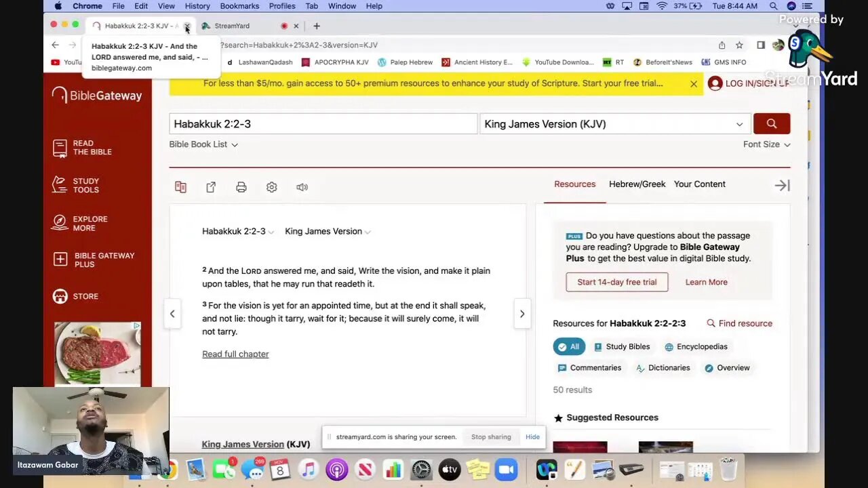
Task: Click the print passage icon
Action: click(241, 187)
